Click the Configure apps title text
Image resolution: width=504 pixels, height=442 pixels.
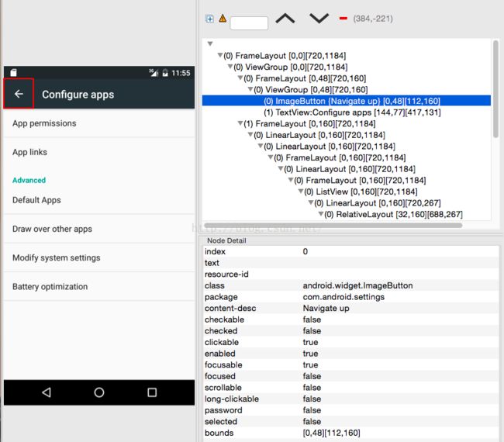78,95
